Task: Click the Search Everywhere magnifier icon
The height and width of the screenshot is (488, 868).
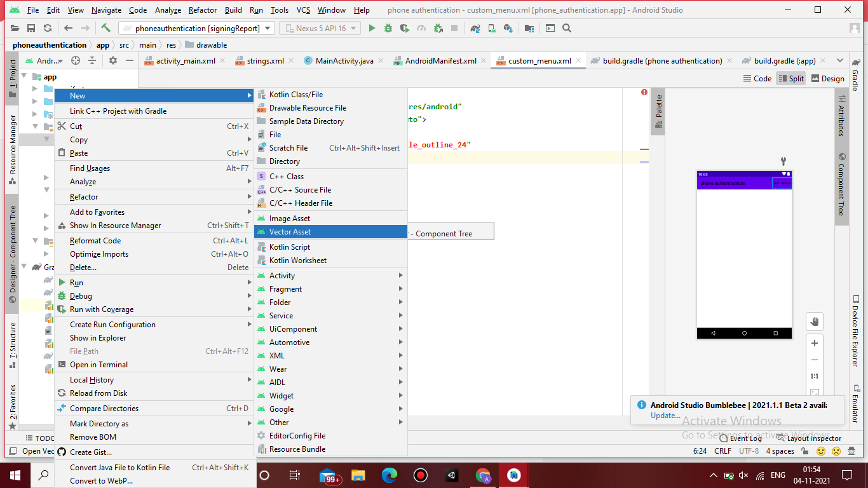Action: click(567, 28)
